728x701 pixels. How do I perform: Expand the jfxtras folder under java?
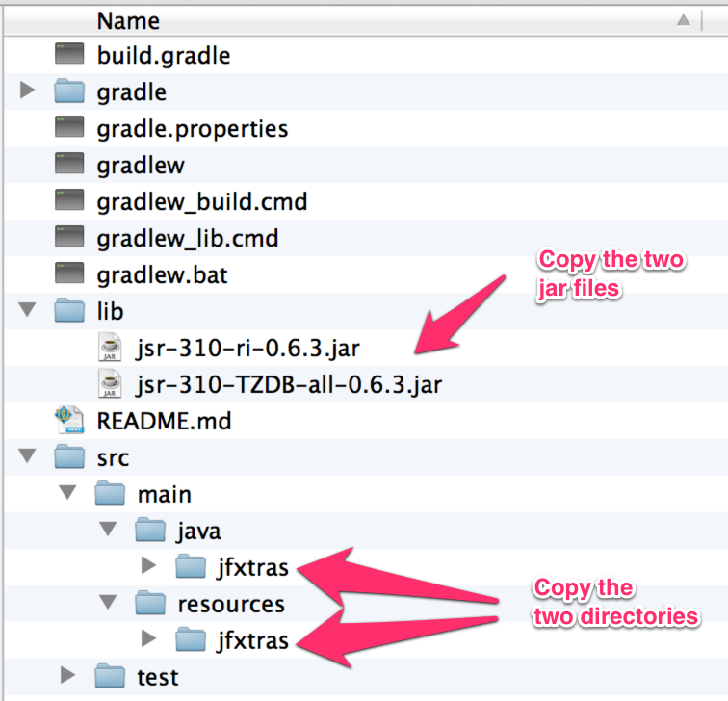pyautogui.click(x=148, y=566)
